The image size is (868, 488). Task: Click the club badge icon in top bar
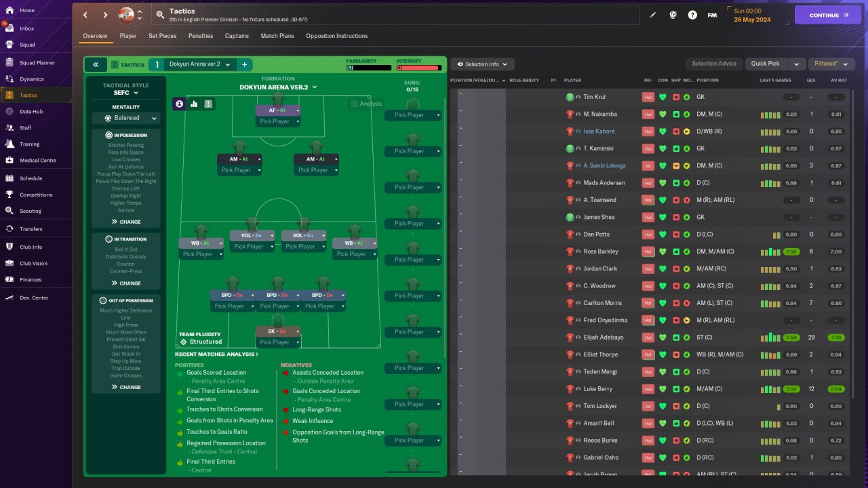tap(126, 14)
